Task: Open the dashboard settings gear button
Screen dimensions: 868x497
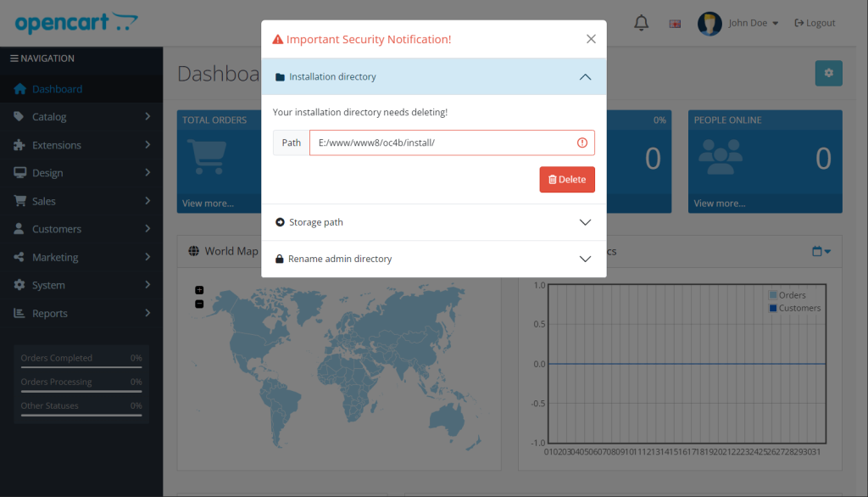Action: pyautogui.click(x=828, y=73)
